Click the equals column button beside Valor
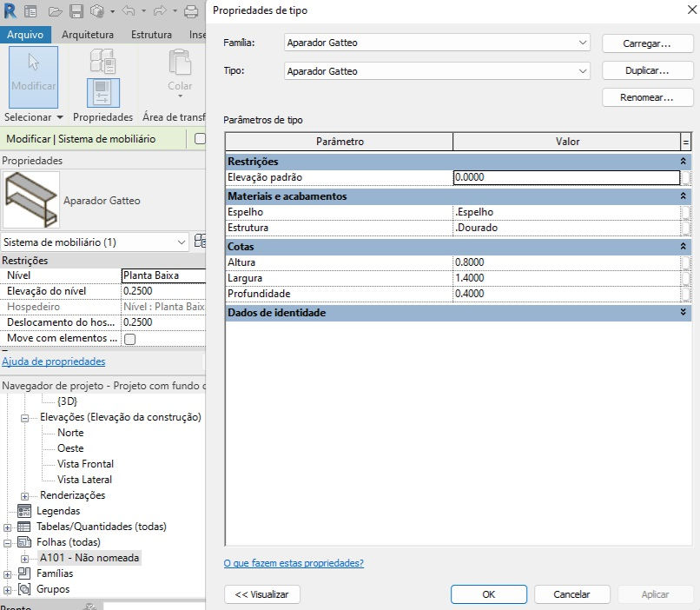The height and width of the screenshot is (610, 700). coord(686,142)
